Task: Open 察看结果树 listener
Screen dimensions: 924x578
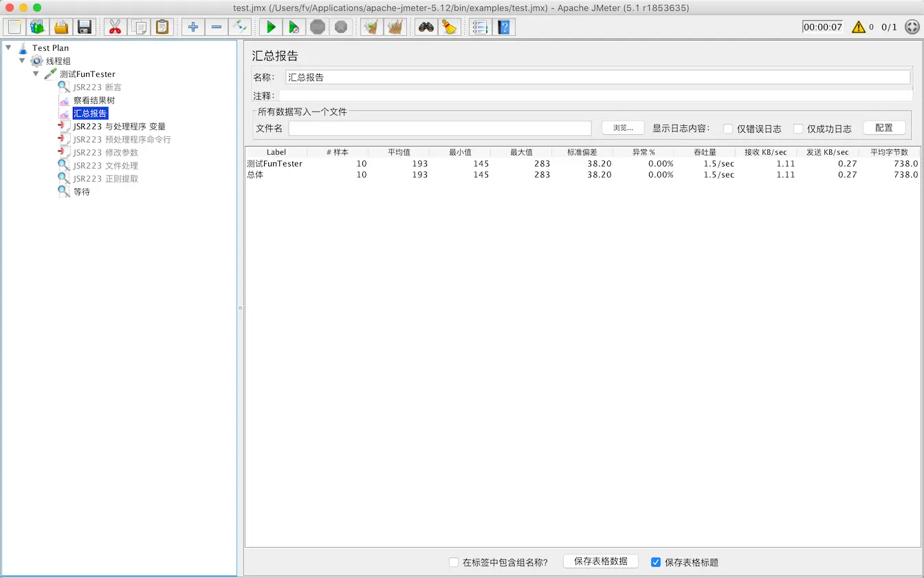Action: 93,100
